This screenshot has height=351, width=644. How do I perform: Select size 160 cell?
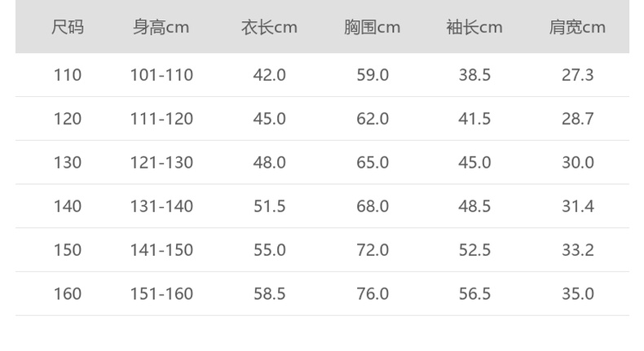click(68, 294)
